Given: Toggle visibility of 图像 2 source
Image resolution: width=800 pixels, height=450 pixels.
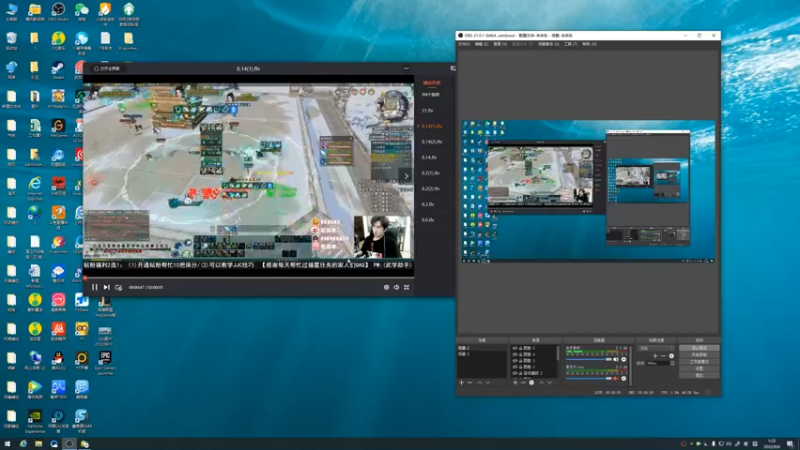Looking at the screenshot, I should coord(515,367).
